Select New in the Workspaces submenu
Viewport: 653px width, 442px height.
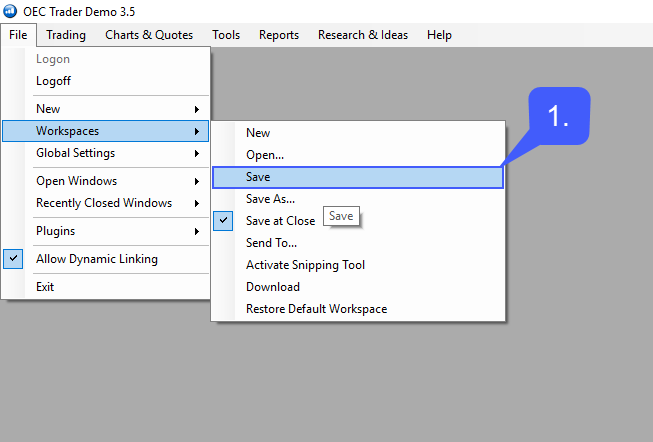pyautogui.click(x=358, y=133)
